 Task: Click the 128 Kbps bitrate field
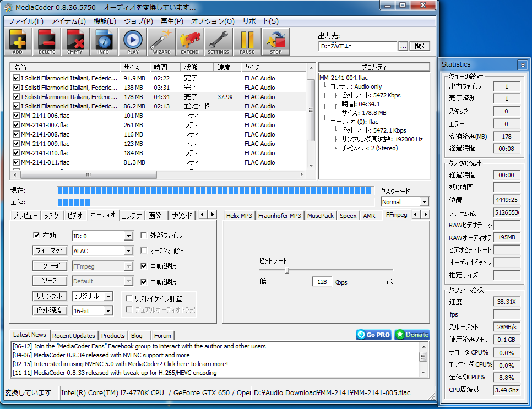[322, 282]
